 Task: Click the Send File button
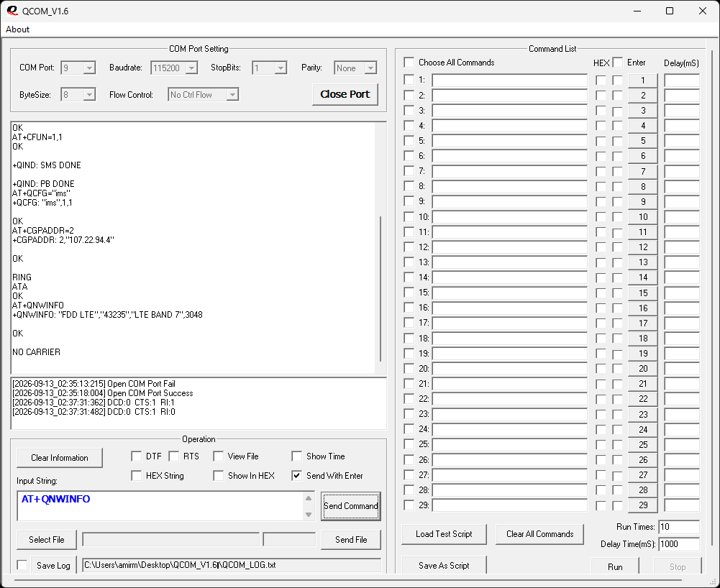pyautogui.click(x=351, y=540)
